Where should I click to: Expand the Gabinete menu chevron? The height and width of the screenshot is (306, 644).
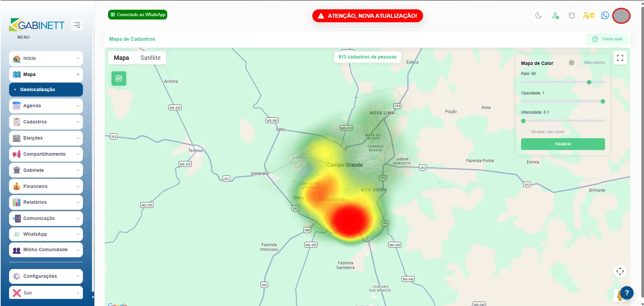[78, 170]
